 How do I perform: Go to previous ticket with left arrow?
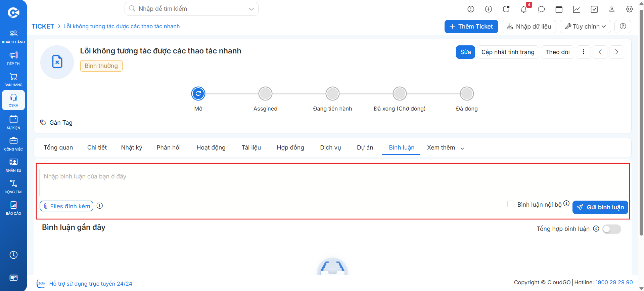600,52
